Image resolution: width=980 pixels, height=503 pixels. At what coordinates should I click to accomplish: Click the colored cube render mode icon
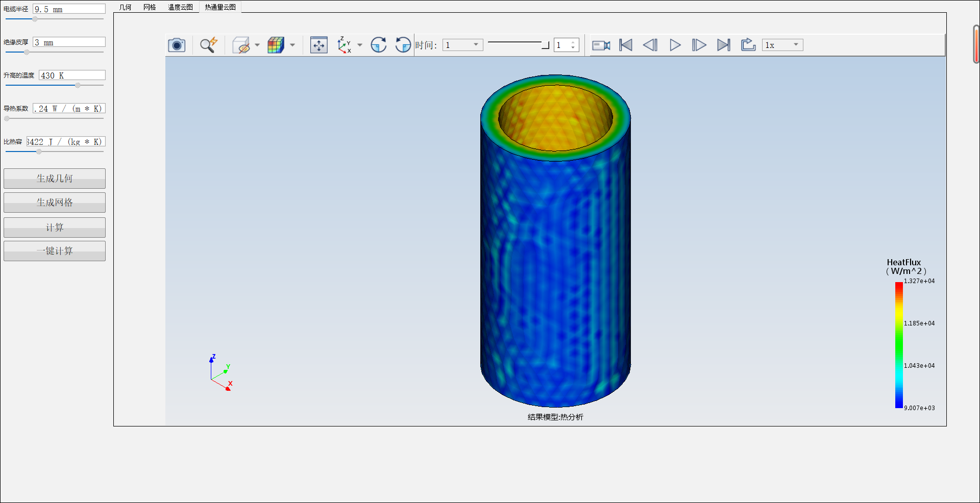click(x=276, y=45)
